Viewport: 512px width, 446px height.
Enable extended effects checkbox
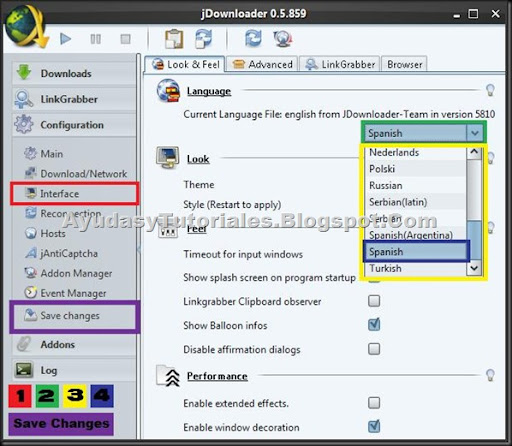coord(374,403)
